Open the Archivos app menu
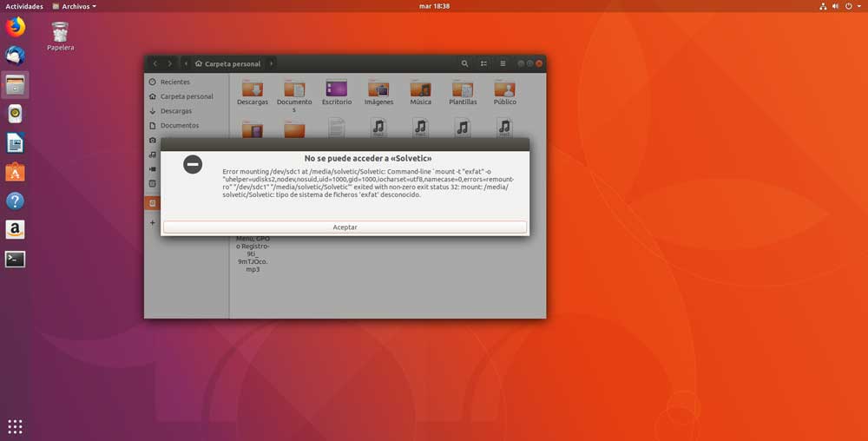This screenshot has height=441, width=868. click(x=74, y=6)
